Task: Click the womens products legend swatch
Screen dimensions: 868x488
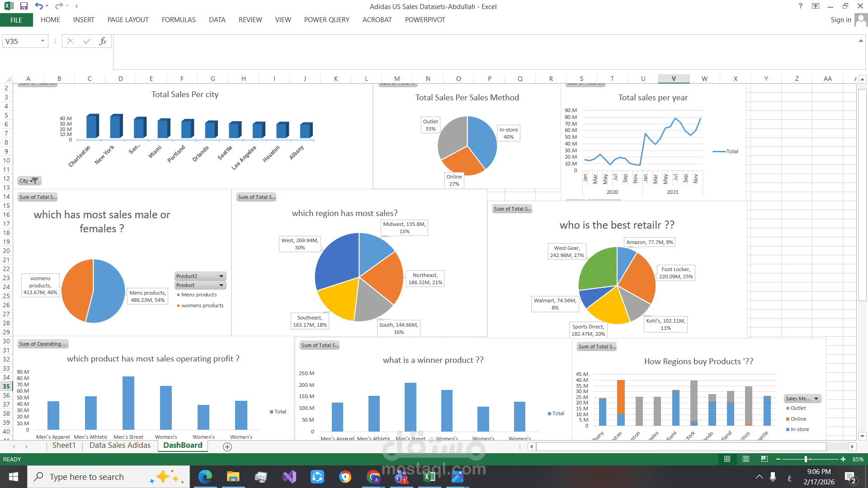Action: [178, 306]
